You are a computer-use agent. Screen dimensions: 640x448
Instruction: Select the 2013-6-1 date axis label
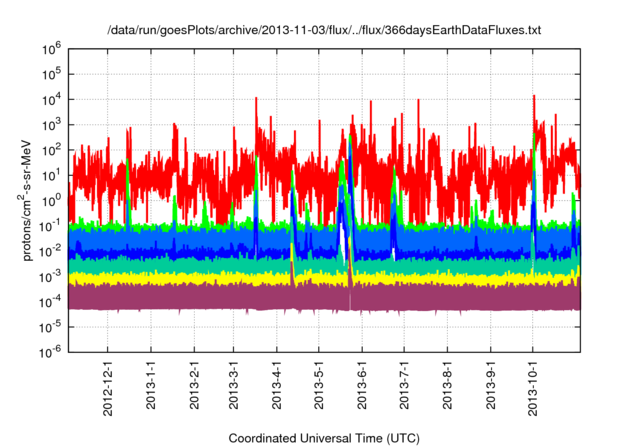pos(362,385)
